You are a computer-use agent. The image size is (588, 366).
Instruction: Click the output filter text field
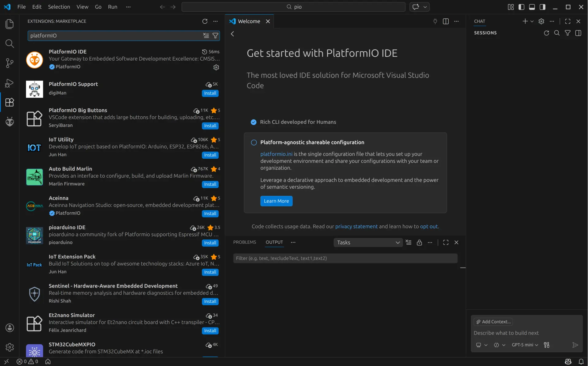pos(345,258)
